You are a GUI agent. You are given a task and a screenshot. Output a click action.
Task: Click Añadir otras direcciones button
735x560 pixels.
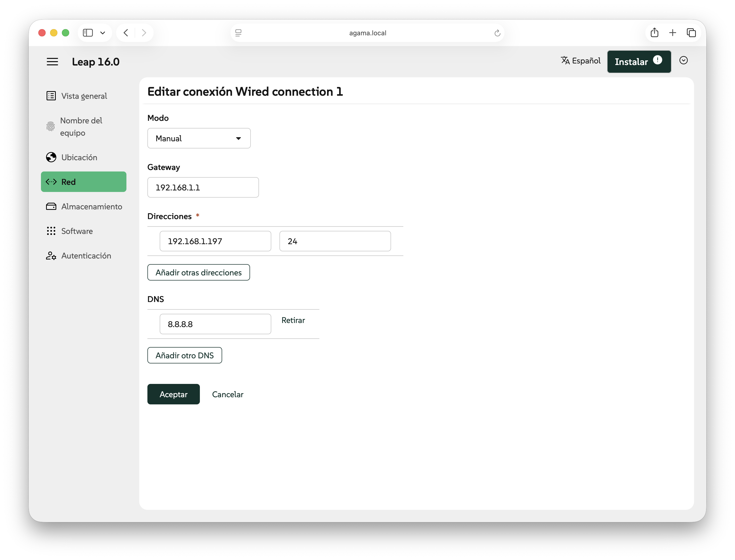(198, 273)
